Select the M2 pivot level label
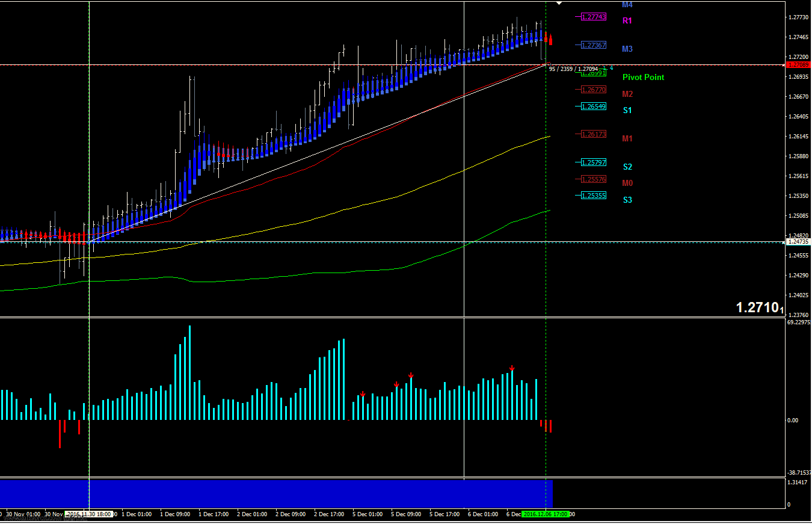This screenshot has height=524, width=812. pos(627,94)
